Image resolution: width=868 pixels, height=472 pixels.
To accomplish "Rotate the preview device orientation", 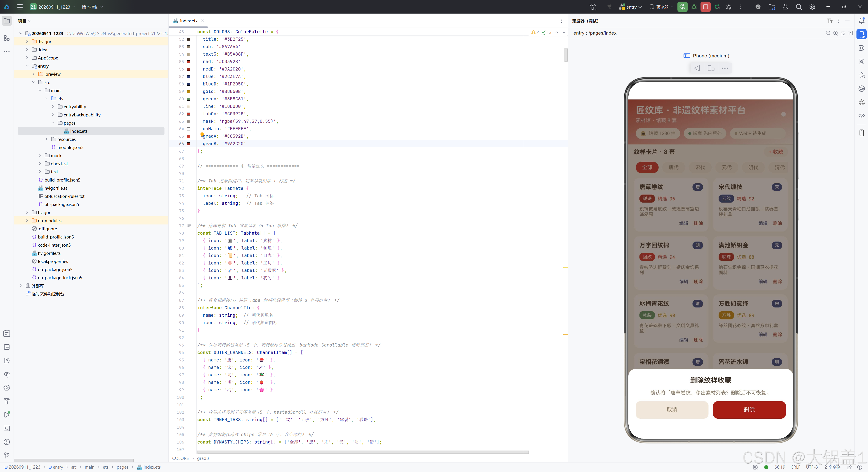I will coord(711,68).
